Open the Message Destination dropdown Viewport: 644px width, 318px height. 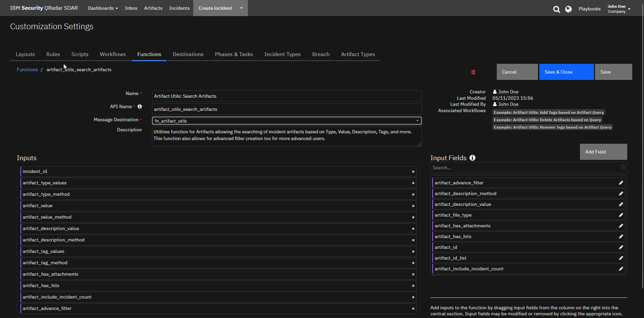pos(417,121)
